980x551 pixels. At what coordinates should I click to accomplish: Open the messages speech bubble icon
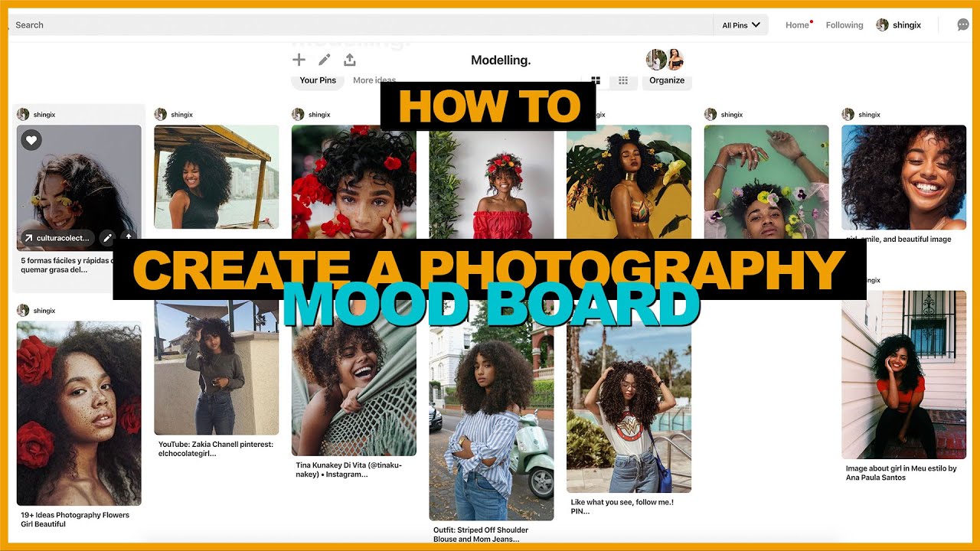tap(963, 24)
